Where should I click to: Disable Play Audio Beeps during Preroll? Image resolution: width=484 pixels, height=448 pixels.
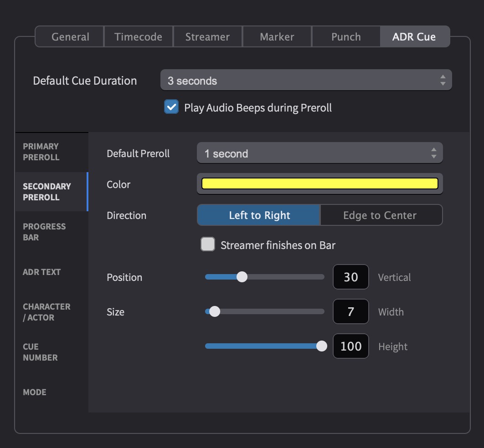pos(171,107)
